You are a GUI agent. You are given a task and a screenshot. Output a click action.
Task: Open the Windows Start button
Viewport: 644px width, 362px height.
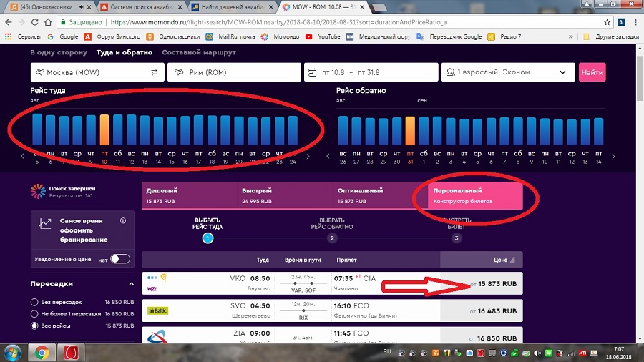pyautogui.click(x=12, y=353)
